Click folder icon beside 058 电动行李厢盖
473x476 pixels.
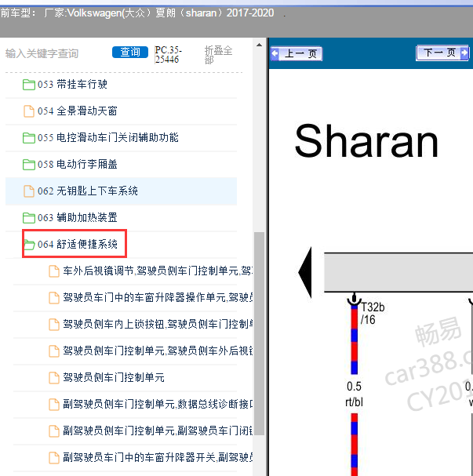click(x=29, y=165)
